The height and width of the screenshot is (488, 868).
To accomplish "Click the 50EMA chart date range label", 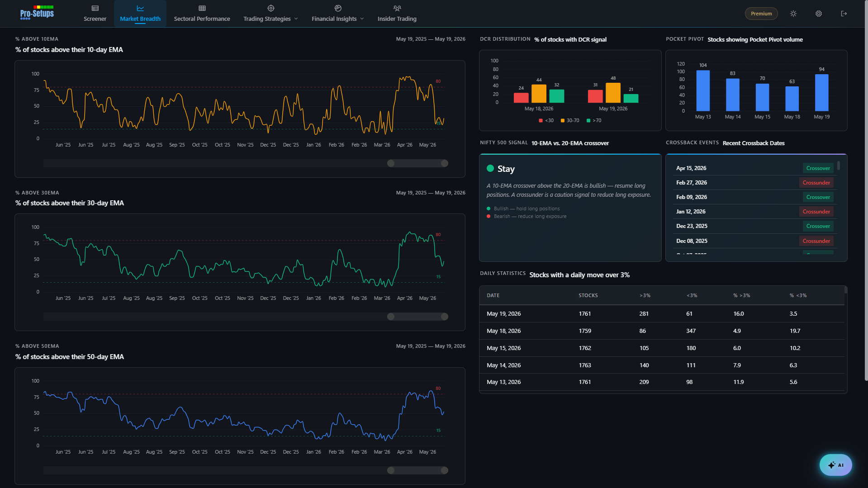I will 431,346.
